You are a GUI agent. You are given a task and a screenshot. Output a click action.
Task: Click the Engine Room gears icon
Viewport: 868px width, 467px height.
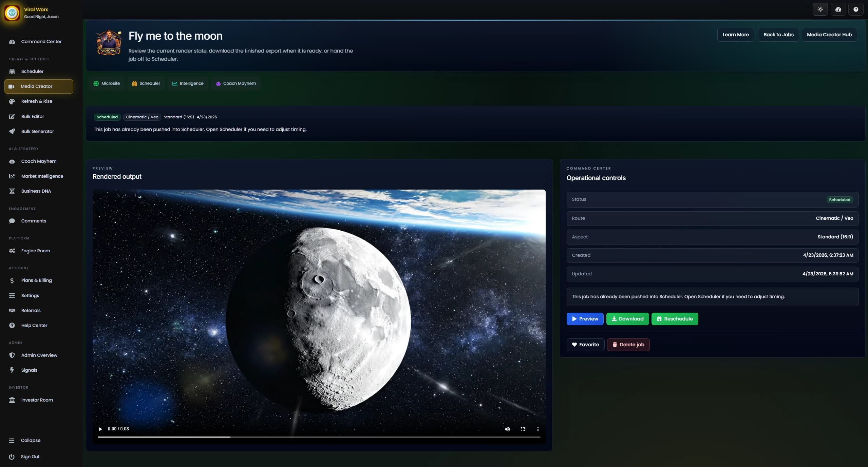click(12, 251)
